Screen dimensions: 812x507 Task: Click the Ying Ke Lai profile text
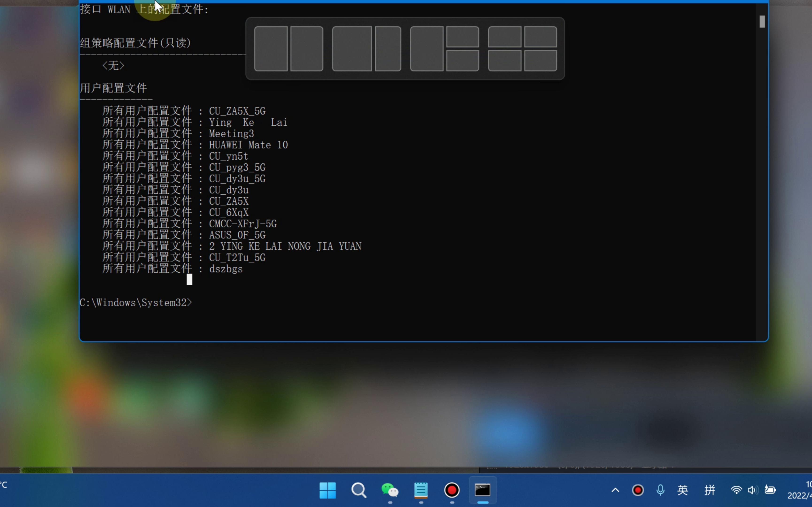pyautogui.click(x=248, y=122)
